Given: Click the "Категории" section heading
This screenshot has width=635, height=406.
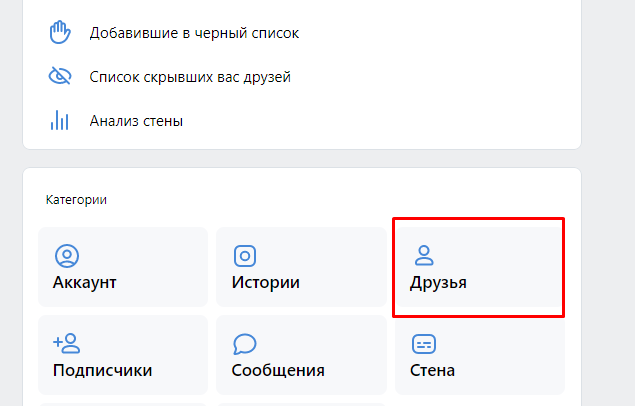Looking at the screenshot, I should coord(76,200).
